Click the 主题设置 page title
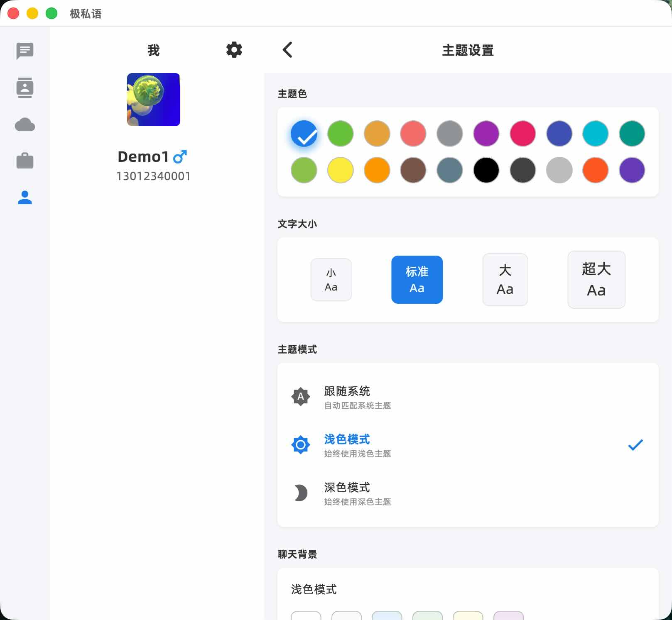Viewport: 672px width, 620px height. tap(468, 50)
